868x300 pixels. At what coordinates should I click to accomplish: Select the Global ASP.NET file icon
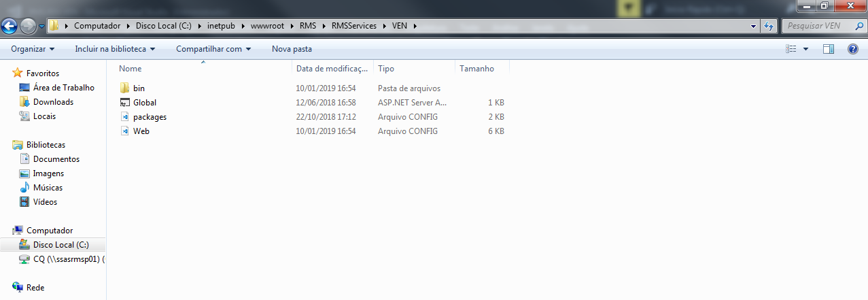[124, 103]
